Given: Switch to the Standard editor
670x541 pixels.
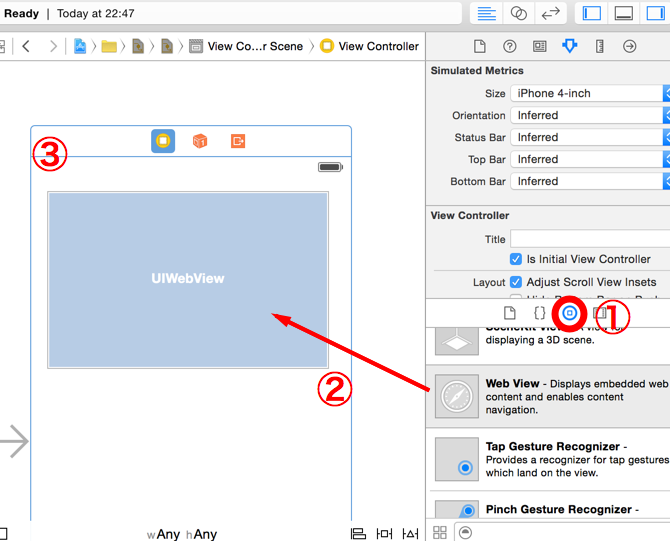Looking at the screenshot, I should point(486,14).
